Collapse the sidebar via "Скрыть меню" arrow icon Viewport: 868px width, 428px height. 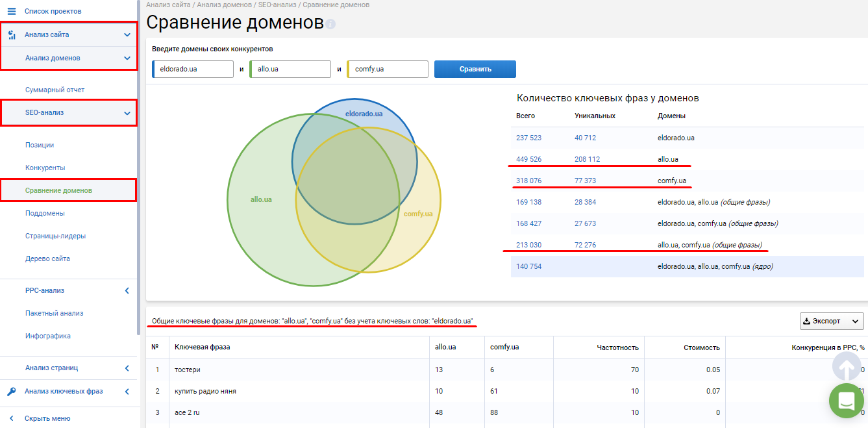pos(11,418)
